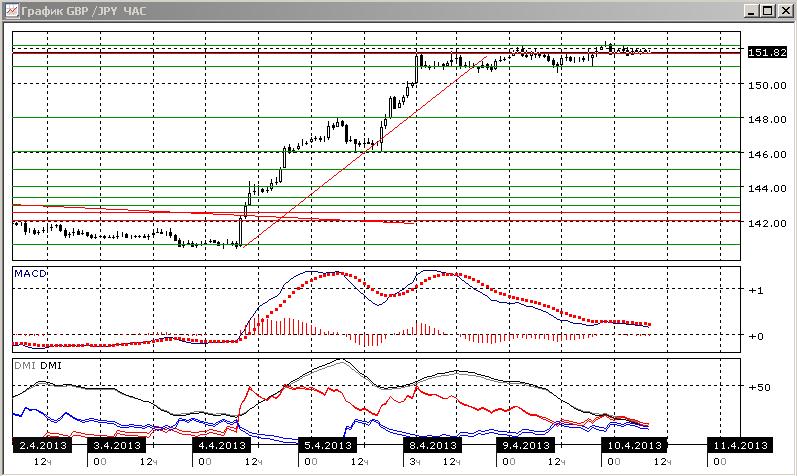This screenshot has width=797, height=476.
Task: Close the GBP/JPY chart window
Action: click(x=785, y=11)
